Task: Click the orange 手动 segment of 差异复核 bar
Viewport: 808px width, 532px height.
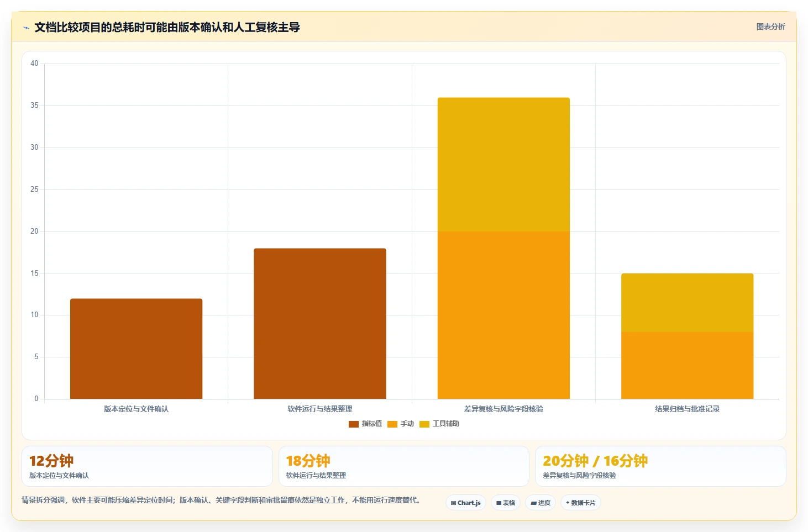Action: 503,315
